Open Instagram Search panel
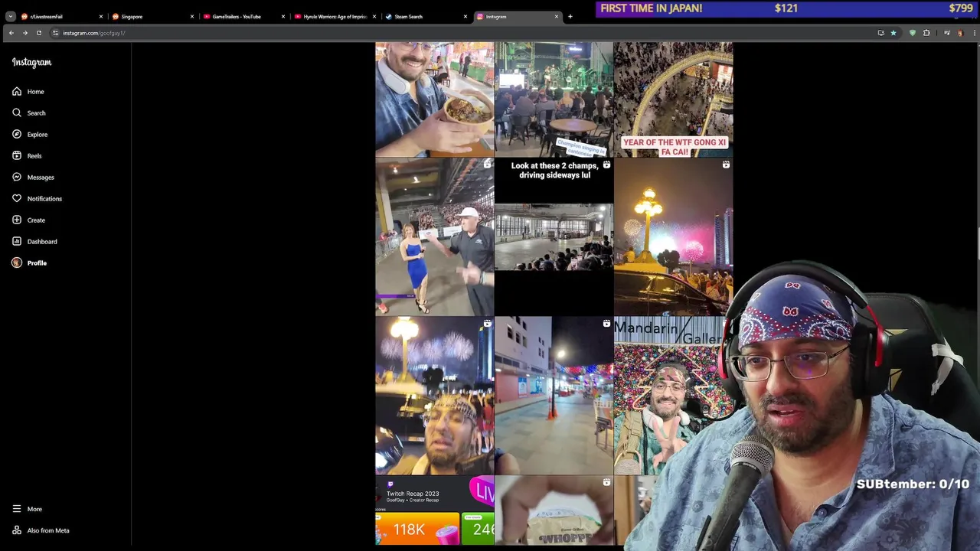 tap(29, 112)
